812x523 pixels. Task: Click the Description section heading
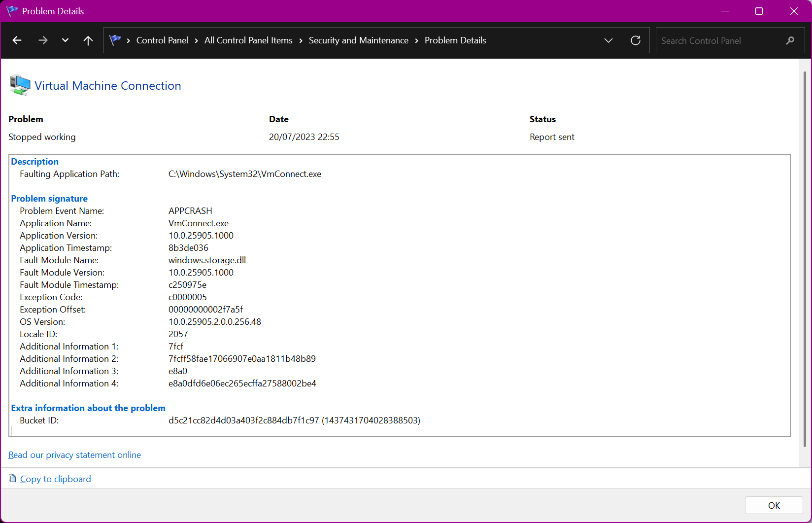click(x=35, y=162)
